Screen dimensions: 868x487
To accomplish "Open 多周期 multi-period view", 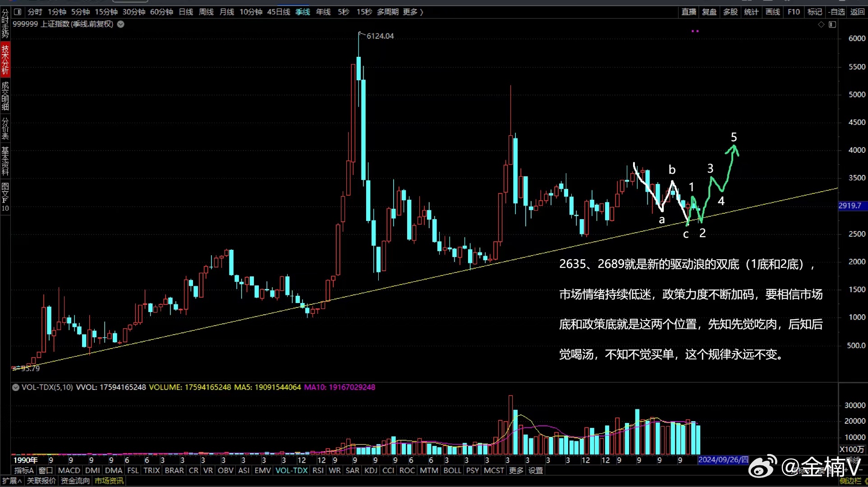I will point(388,12).
